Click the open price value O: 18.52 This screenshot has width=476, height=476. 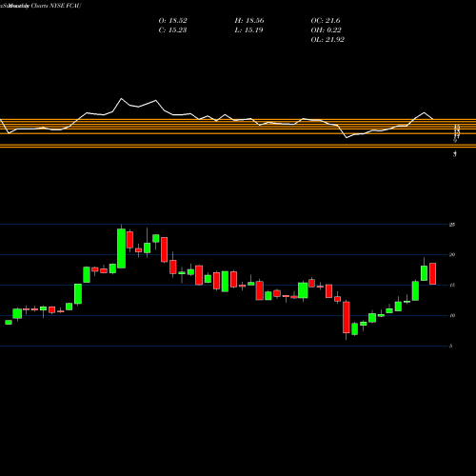coord(172,21)
